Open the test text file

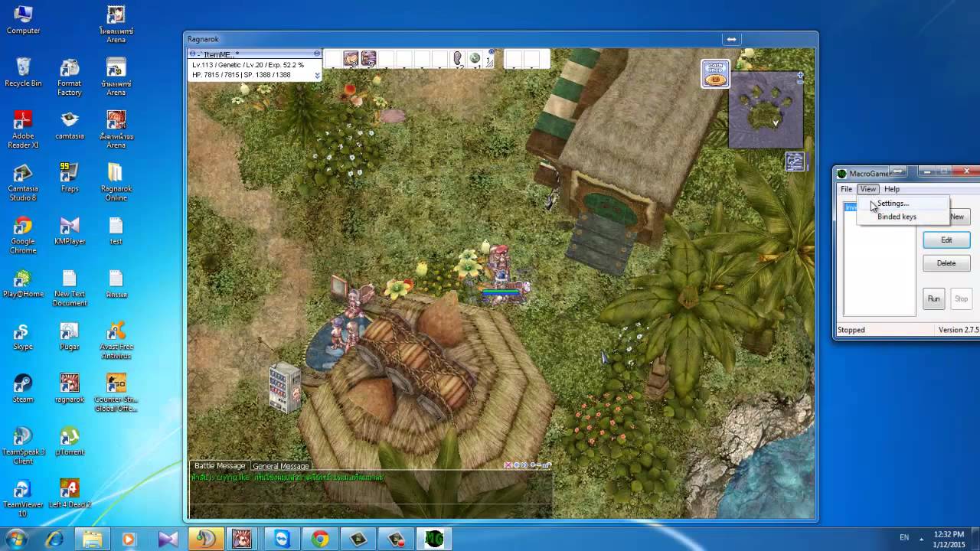[x=116, y=231]
